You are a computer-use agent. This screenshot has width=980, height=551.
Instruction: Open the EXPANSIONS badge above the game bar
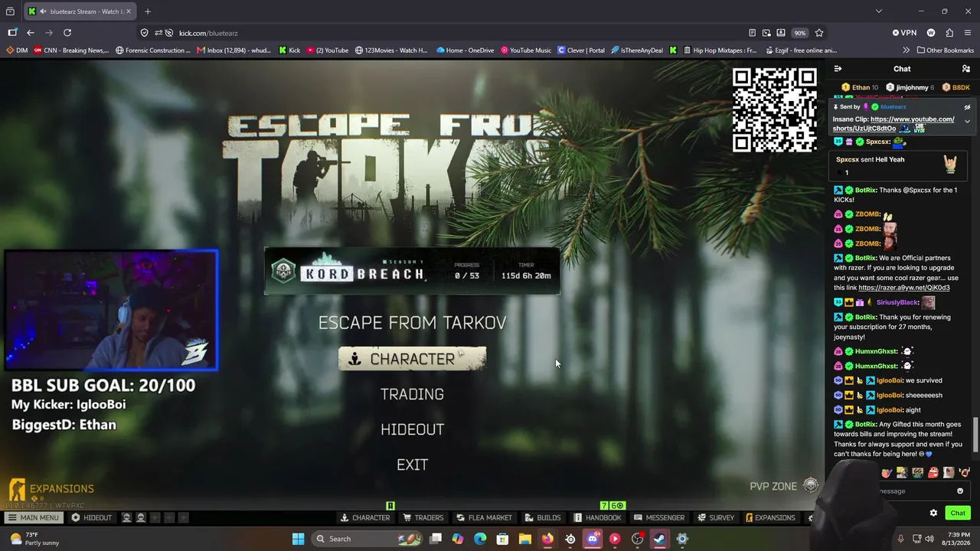pyautogui.click(x=51, y=489)
